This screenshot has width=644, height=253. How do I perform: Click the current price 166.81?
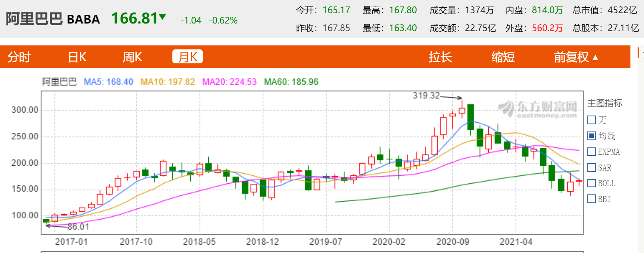(x=135, y=18)
